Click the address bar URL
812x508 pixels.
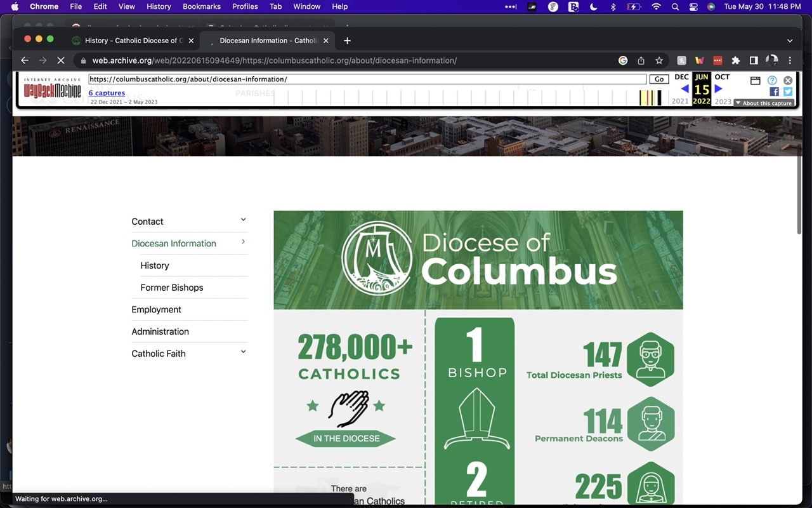click(x=275, y=60)
